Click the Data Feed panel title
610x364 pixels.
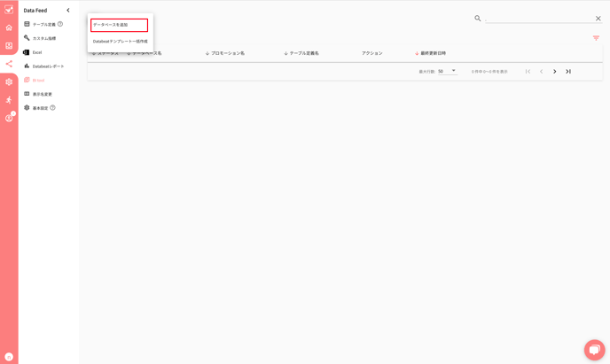click(x=35, y=11)
